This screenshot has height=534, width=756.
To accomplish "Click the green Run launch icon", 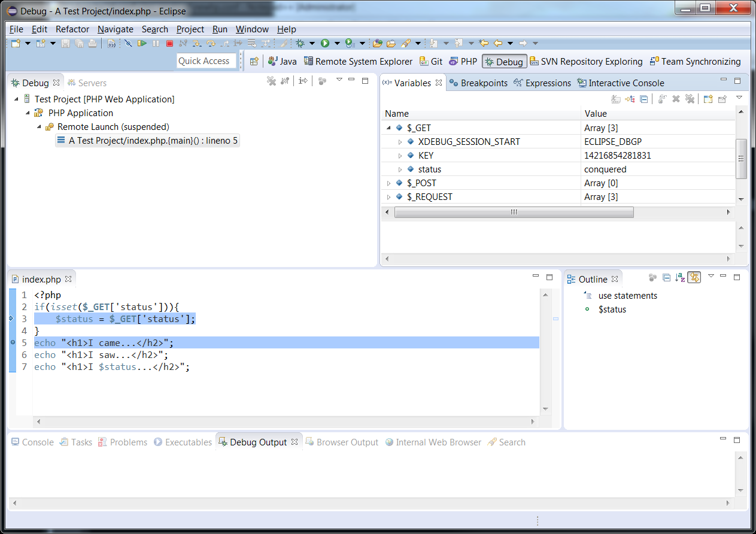I will pos(325,43).
